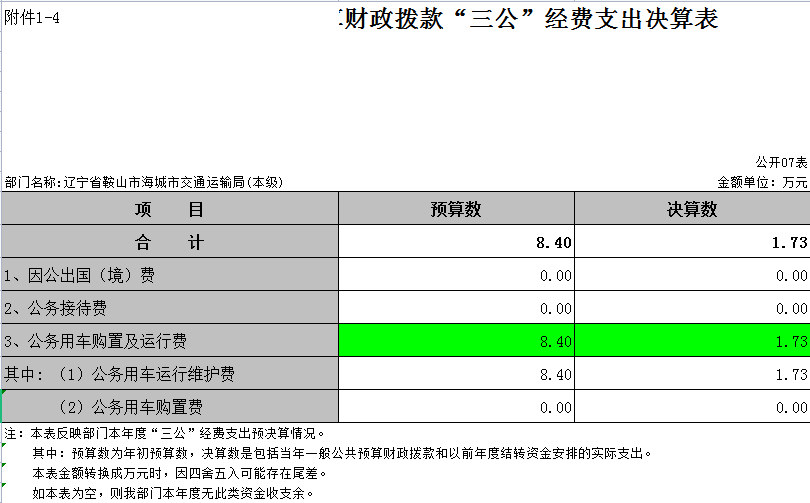
Task: Select final 0.00 in the 因公出国（境）费 row
Action: pos(692,275)
